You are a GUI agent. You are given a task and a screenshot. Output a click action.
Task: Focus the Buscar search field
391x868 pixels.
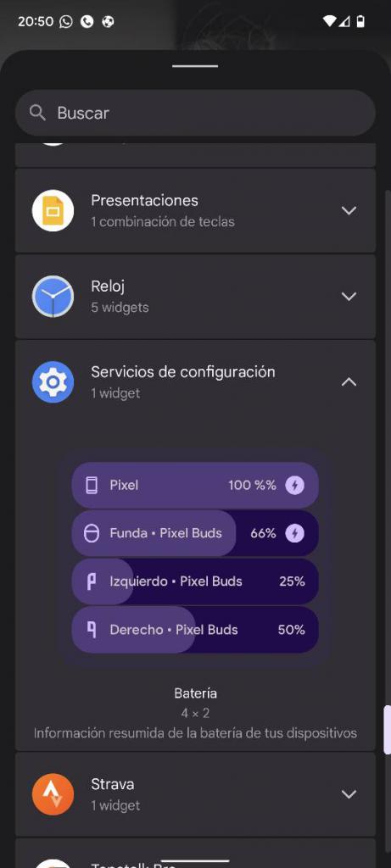(195, 113)
